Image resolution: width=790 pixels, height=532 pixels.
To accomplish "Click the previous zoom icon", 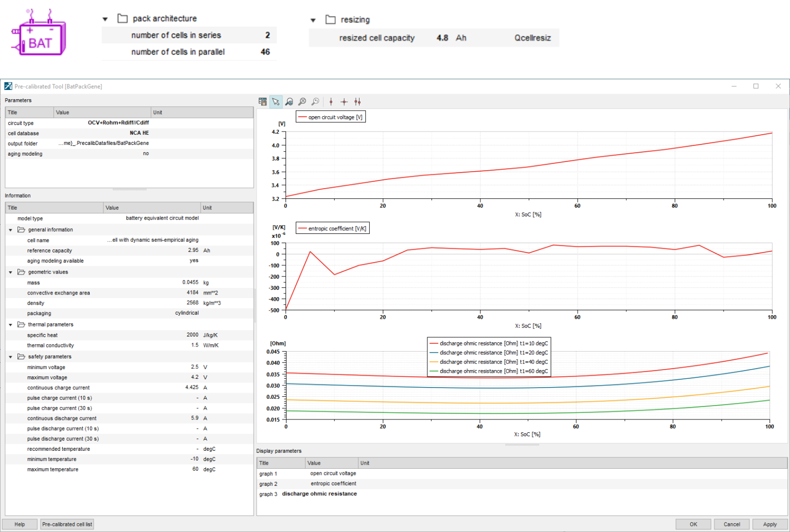I will [x=316, y=101].
